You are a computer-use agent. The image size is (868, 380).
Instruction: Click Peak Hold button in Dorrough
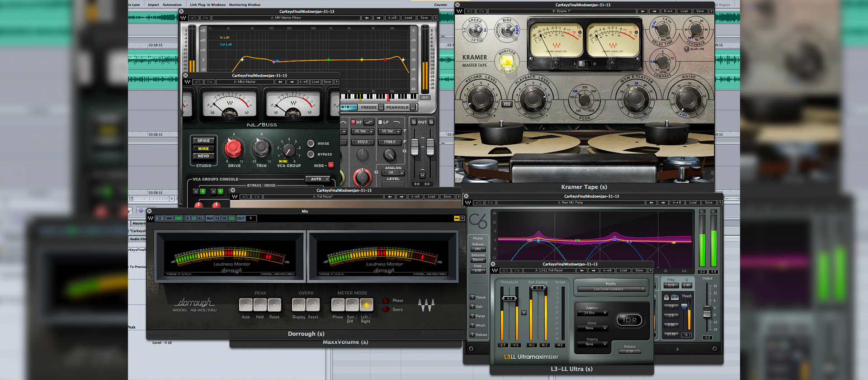pyautogui.click(x=260, y=305)
